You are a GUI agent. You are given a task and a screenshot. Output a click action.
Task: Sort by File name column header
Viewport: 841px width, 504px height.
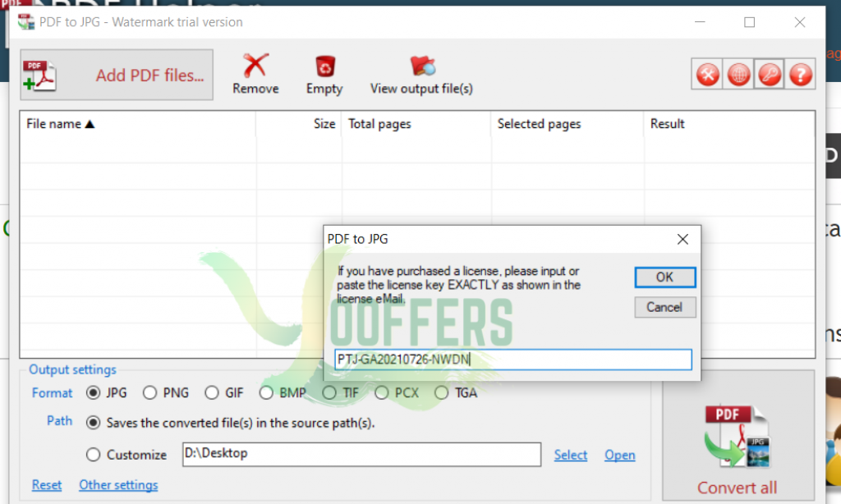[x=138, y=124]
